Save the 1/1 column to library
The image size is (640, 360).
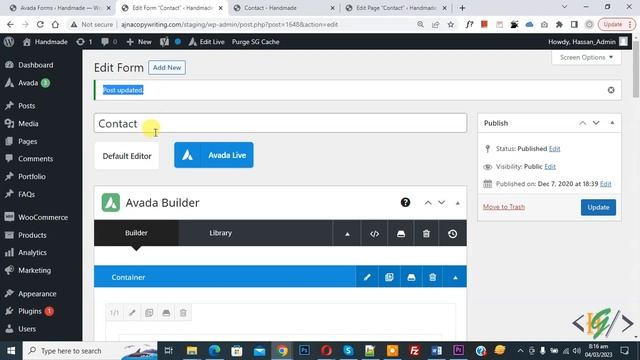click(166, 313)
